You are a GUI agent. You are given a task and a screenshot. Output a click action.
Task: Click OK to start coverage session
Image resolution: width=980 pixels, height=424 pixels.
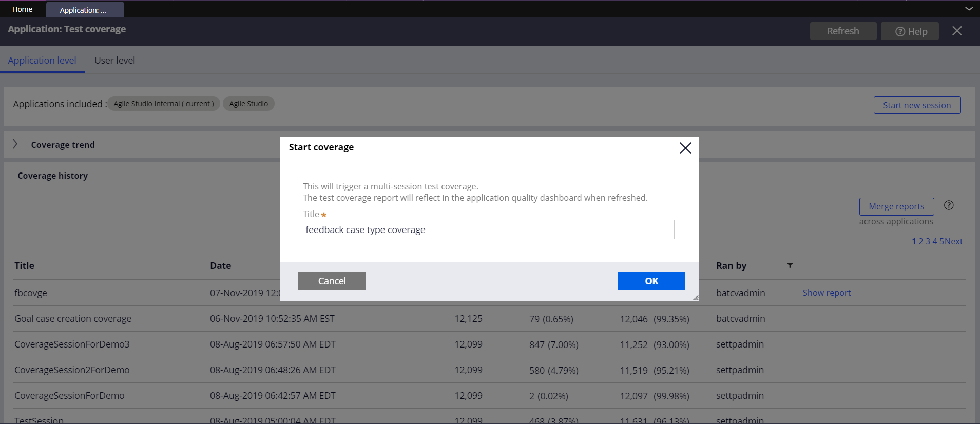click(x=651, y=281)
